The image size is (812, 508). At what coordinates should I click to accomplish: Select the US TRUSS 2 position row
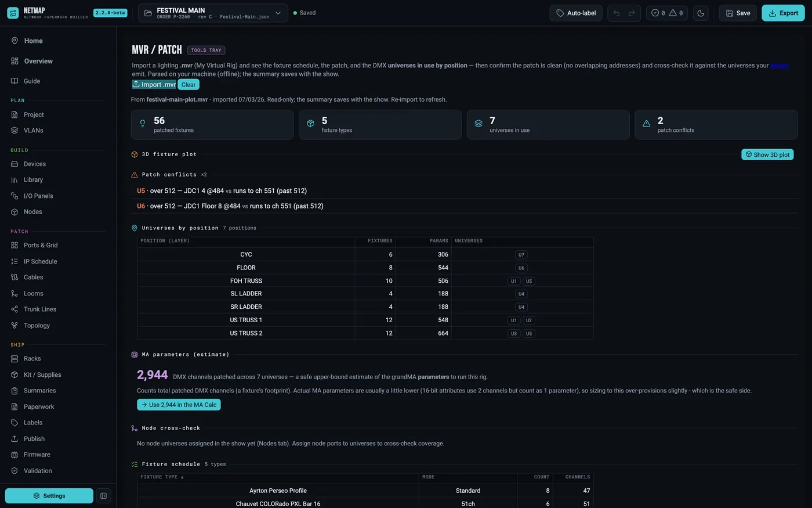coord(365,333)
